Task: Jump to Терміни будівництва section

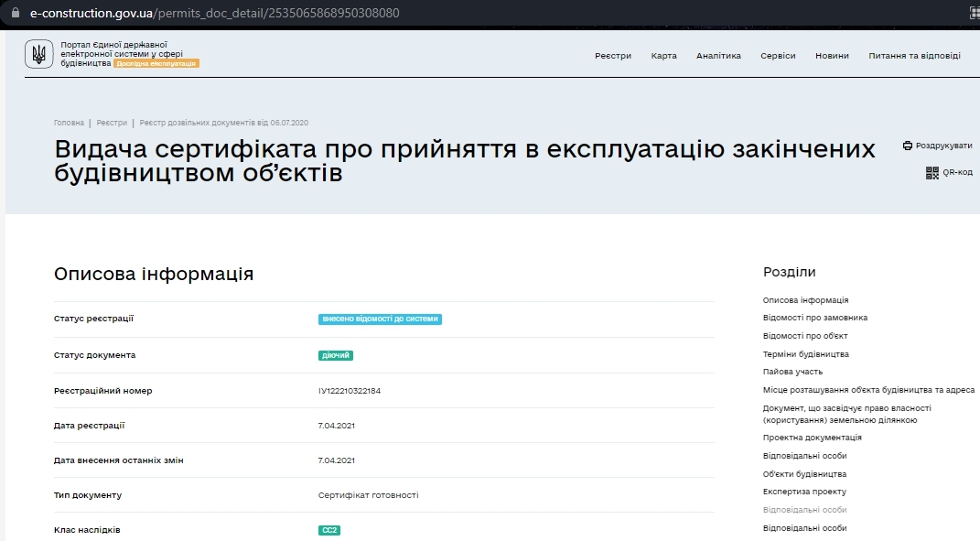Action: (805, 354)
